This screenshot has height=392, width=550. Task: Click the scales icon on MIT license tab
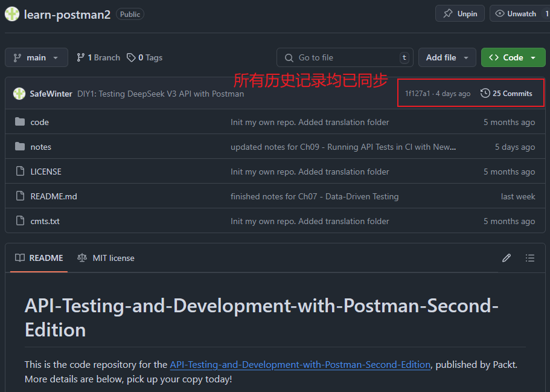click(82, 258)
